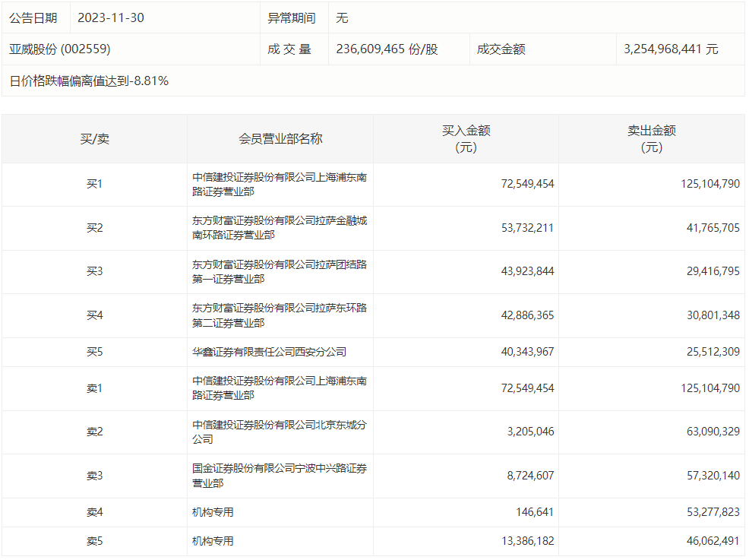The image size is (749, 560).
Task: Open 东方财富证券拉萨东环路第二 brokerage link
Action: 280,315
